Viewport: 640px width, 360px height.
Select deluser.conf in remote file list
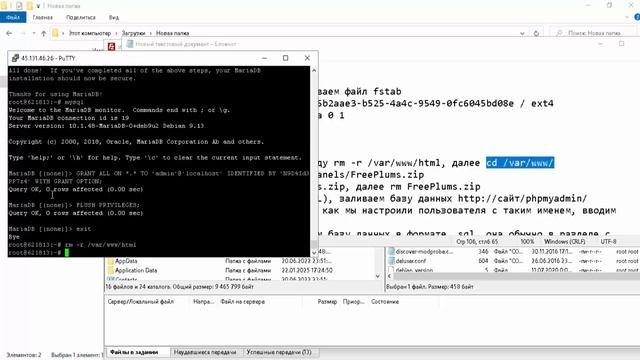coord(513,261)
